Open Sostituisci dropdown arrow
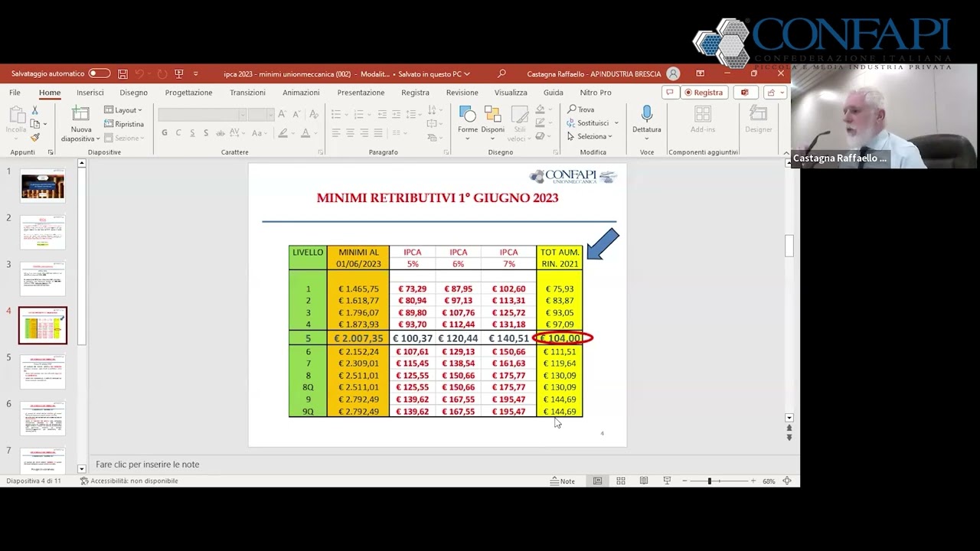The width and height of the screenshot is (980, 551). (616, 123)
